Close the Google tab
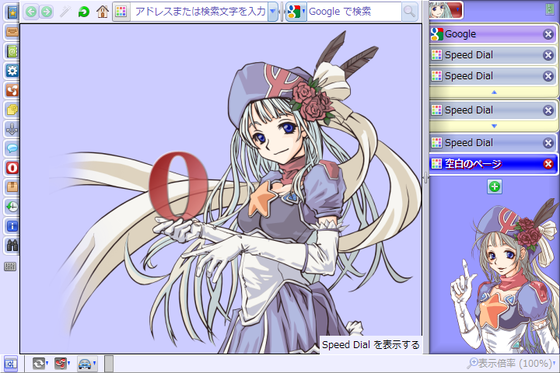The width and height of the screenshot is (560, 373). click(548, 34)
